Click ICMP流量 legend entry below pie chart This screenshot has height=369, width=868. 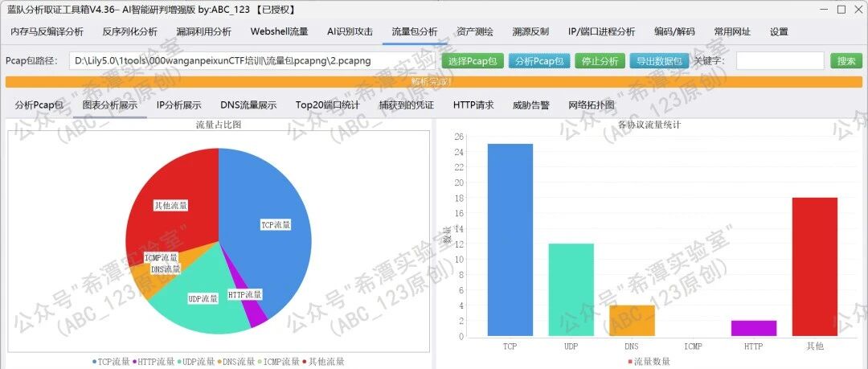(x=278, y=362)
